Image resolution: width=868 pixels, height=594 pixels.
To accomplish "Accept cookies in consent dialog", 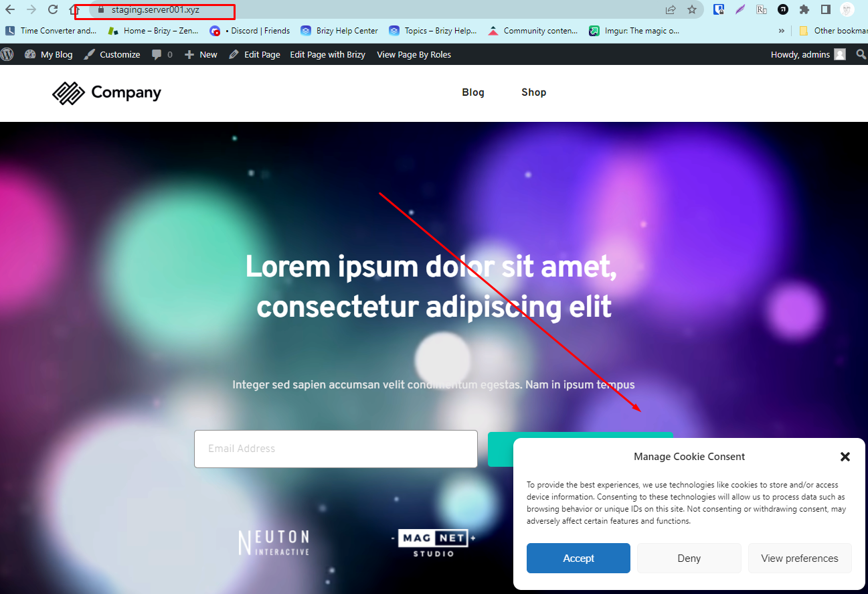I will click(x=578, y=558).
